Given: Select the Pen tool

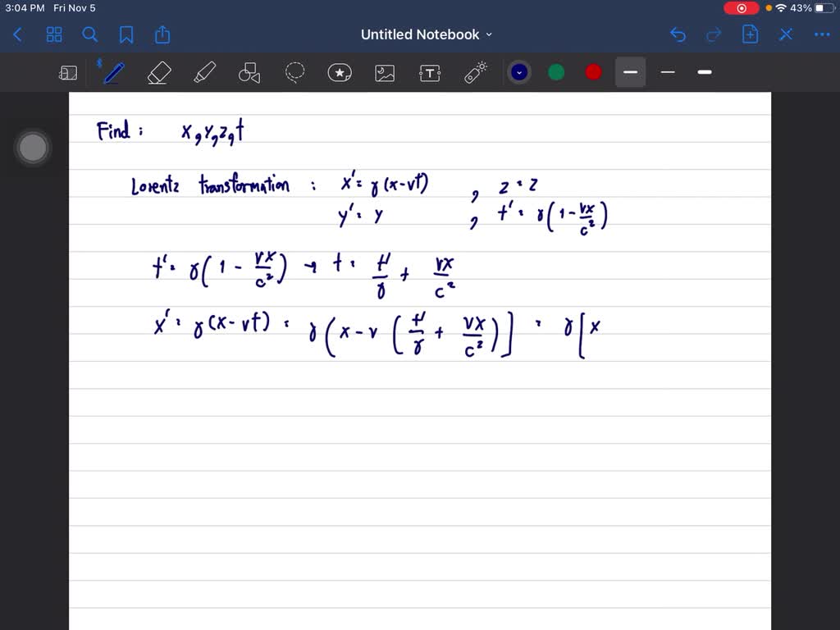Looking at the screenshot, I should click(112, 72).
